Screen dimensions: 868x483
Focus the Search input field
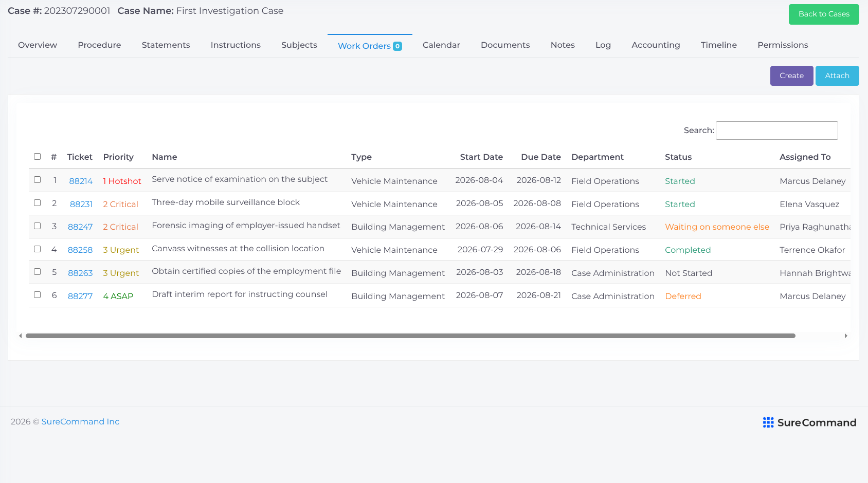[776, 131]
